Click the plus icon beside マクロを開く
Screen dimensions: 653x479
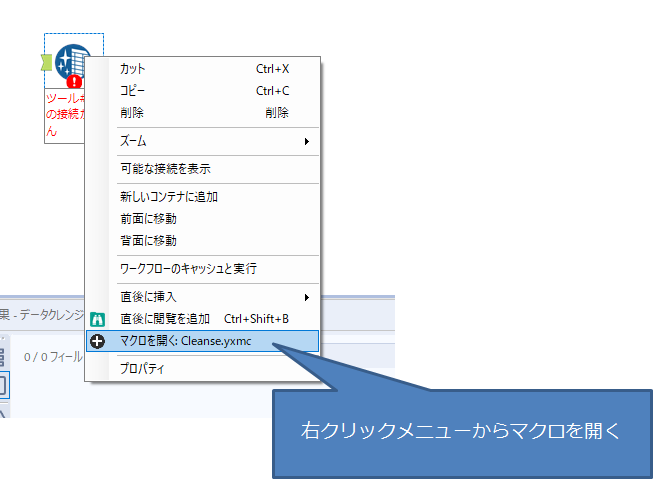98,341
